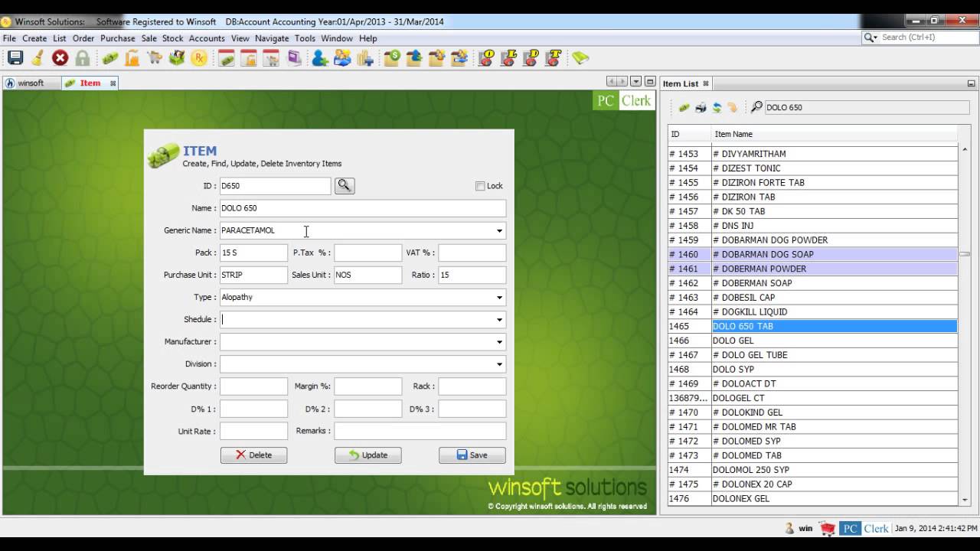Select DOLO GEL row in Item List
Screen dimensions: 980x551
tap(812, 341)
